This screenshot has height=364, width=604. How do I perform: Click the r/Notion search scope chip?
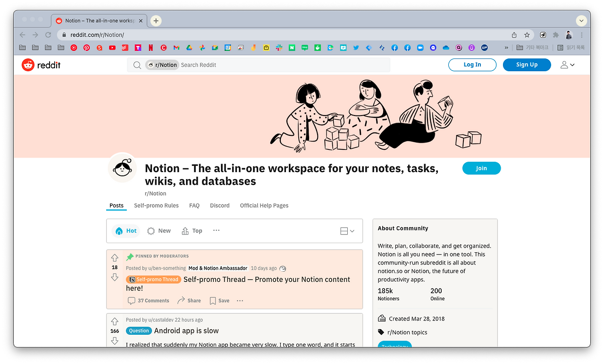pos(162,65)
